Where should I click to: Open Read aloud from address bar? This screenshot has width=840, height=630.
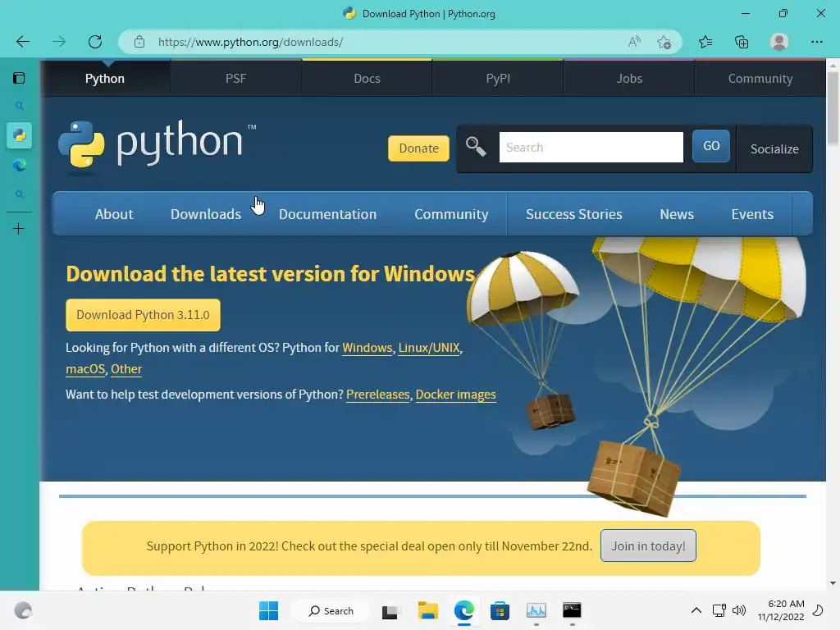634,42
